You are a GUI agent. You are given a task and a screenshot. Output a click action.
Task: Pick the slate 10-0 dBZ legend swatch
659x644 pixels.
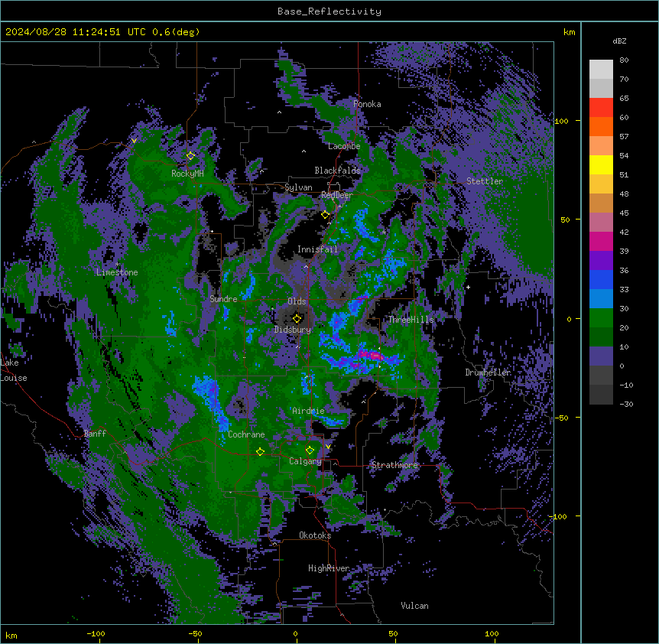pos(601,356)
